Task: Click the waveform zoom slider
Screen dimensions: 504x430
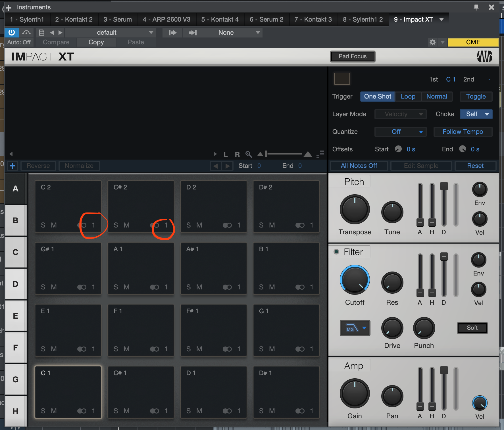Action: pos(284,154)
